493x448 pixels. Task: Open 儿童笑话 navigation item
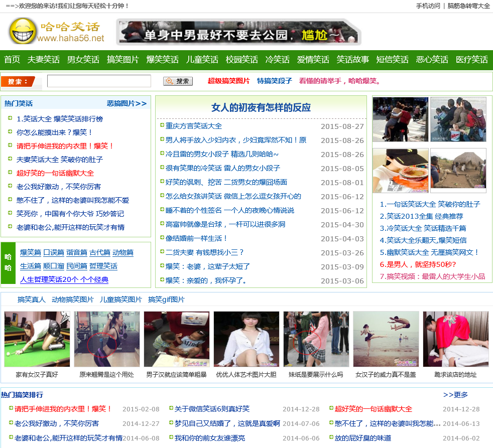click(x=202, y=59)
